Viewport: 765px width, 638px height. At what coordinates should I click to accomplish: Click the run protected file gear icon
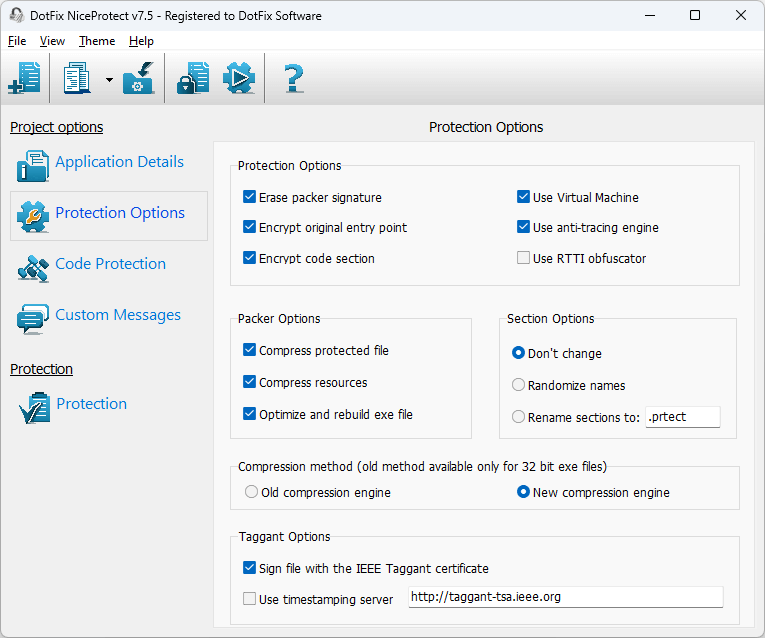[239, 78]
